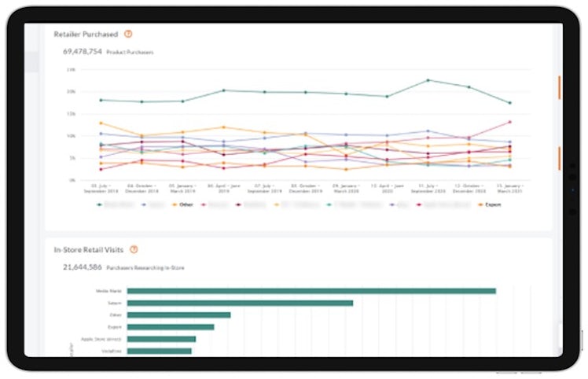Click green line peak at July-September 2020

coord(428,80)
